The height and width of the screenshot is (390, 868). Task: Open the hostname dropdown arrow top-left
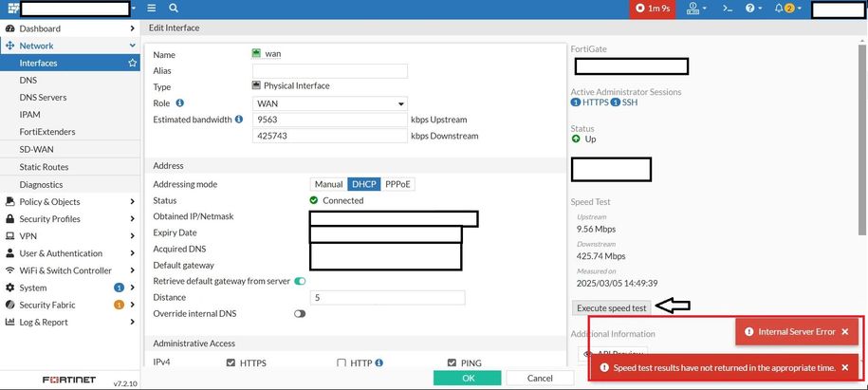(135, 9)
